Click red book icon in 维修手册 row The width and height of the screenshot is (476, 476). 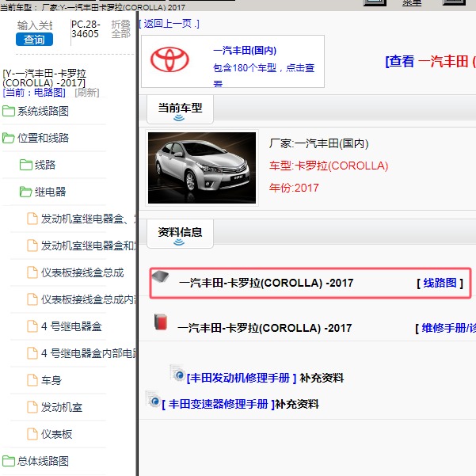click(161, 322)
